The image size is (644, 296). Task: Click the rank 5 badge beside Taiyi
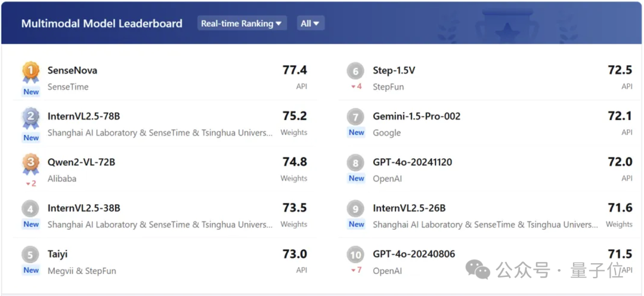[31, 255]
